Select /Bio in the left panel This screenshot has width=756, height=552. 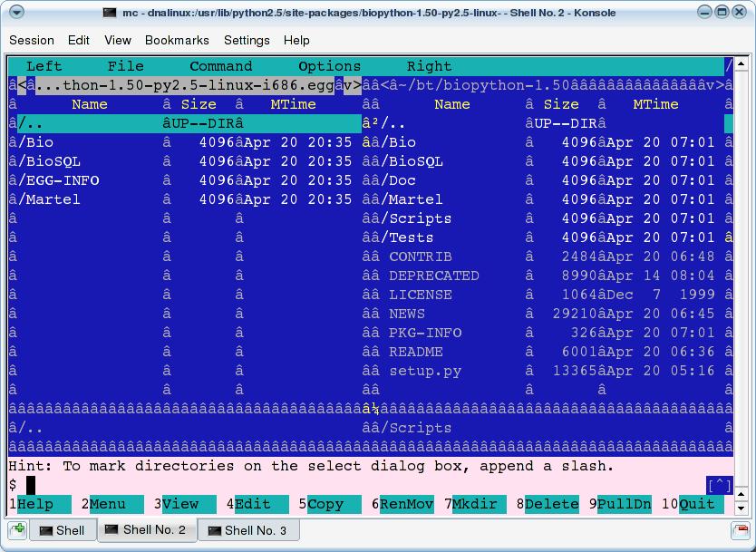(185, 142)
